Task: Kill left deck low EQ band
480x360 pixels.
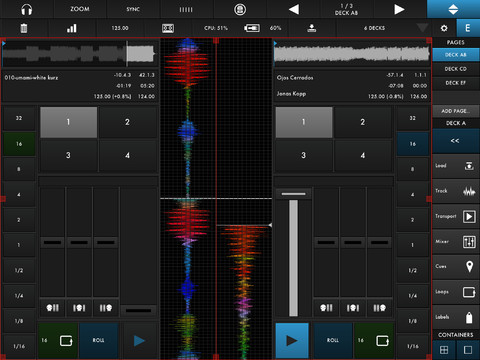Action: pos(52,308)
